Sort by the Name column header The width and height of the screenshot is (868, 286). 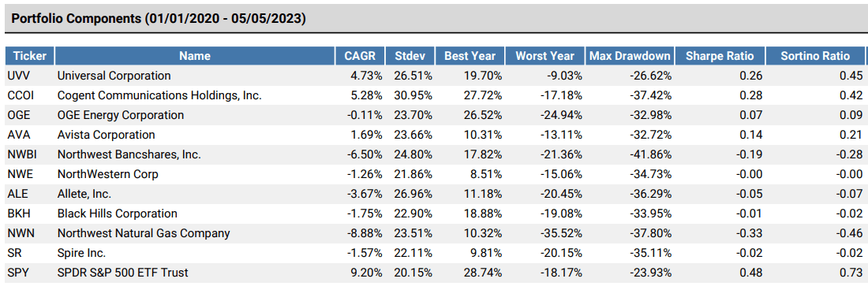click(195, 56)
